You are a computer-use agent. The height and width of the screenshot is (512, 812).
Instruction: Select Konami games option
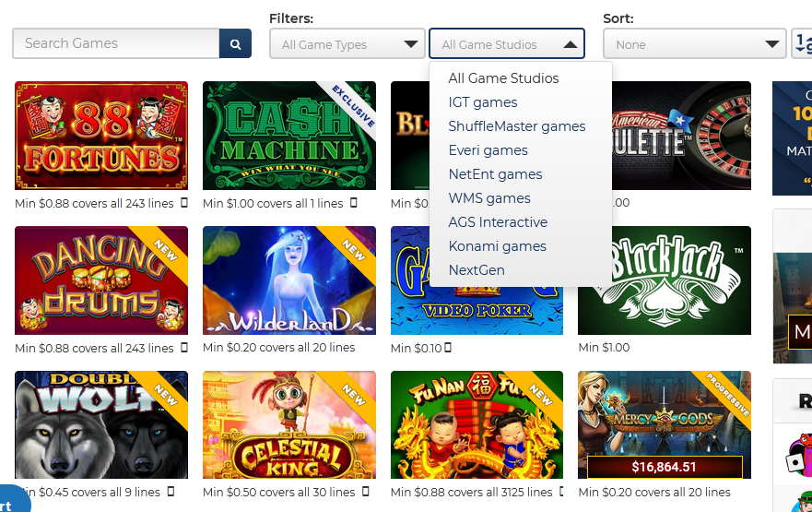[497, 245]
